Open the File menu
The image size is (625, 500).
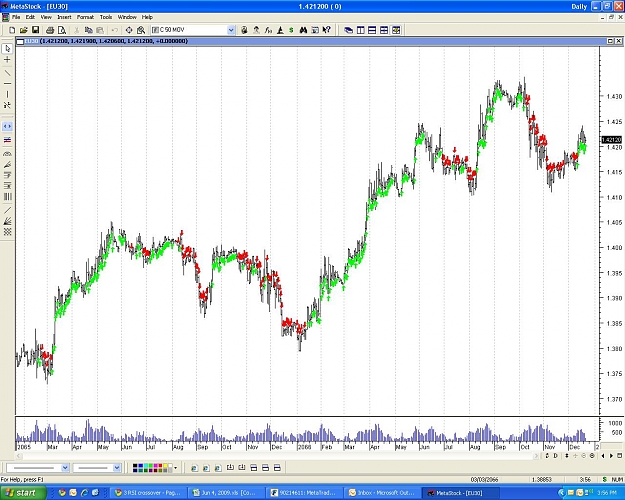(16, 17)
